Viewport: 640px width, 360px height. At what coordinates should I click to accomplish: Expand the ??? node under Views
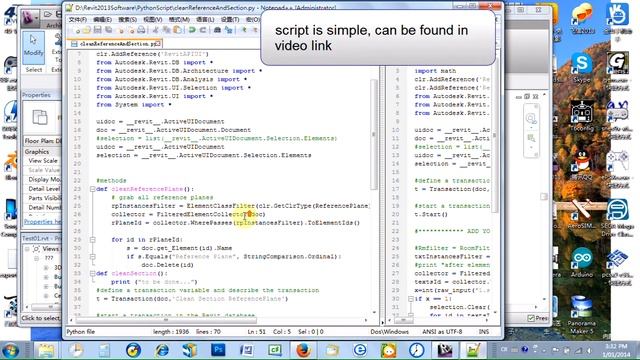pyautogui.click(x=36, y=258)
